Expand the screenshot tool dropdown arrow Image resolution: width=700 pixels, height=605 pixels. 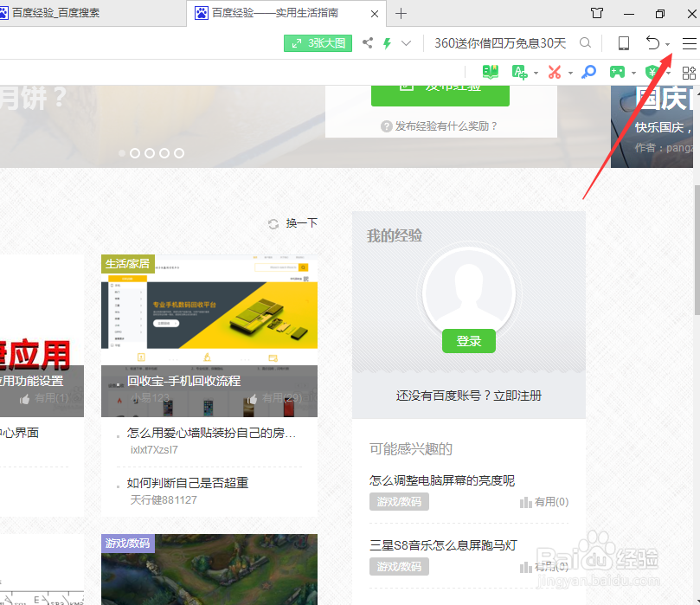[x=570, y=73]
